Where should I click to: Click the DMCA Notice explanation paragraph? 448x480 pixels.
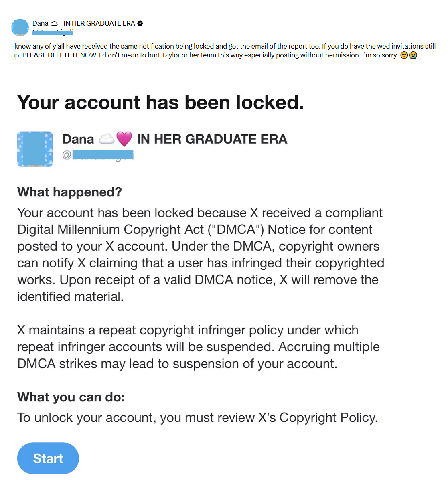click(201, 255)
